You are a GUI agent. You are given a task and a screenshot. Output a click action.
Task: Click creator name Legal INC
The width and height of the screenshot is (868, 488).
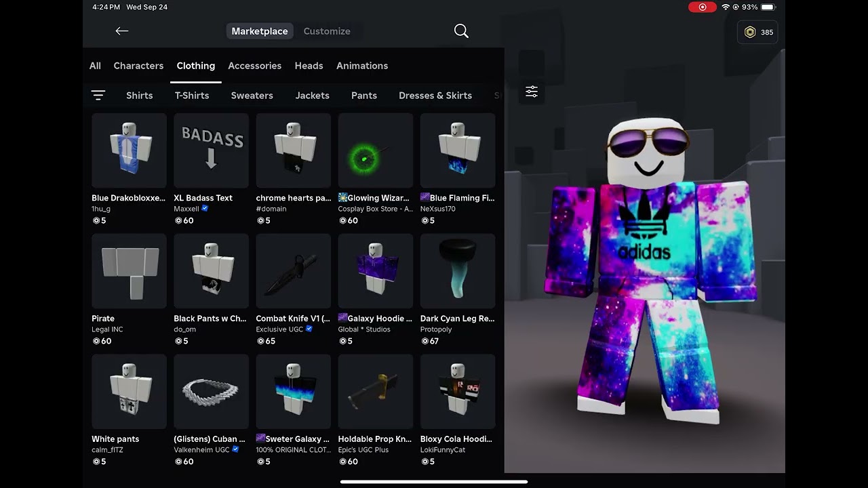click(107, 329)
